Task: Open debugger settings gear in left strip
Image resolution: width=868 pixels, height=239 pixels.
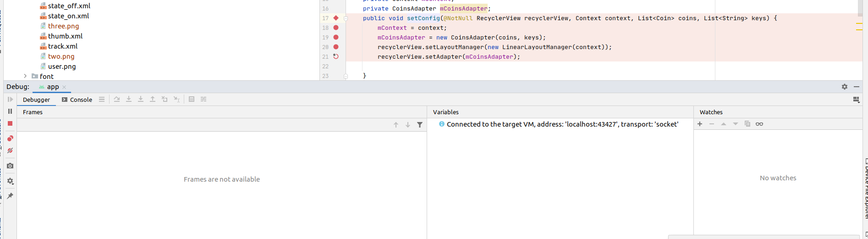Action: pyautogui.click(x=10, y=181)
